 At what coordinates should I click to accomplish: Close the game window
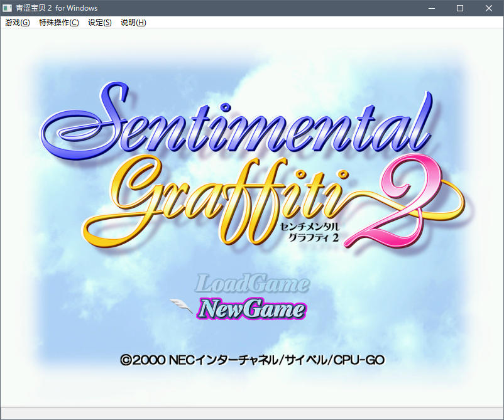tap(489, 8)
